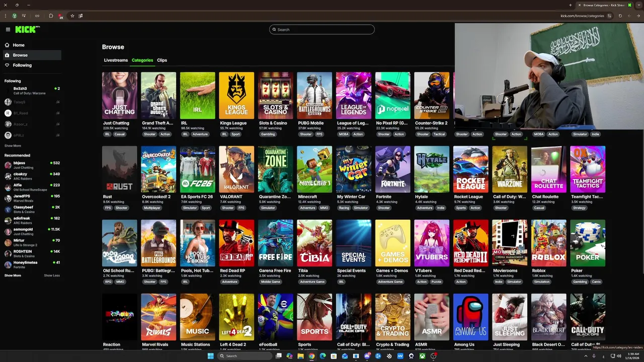Click the microphone tray icon
Viewport: 644px width, 362px height.
click(x=594, y=356)
